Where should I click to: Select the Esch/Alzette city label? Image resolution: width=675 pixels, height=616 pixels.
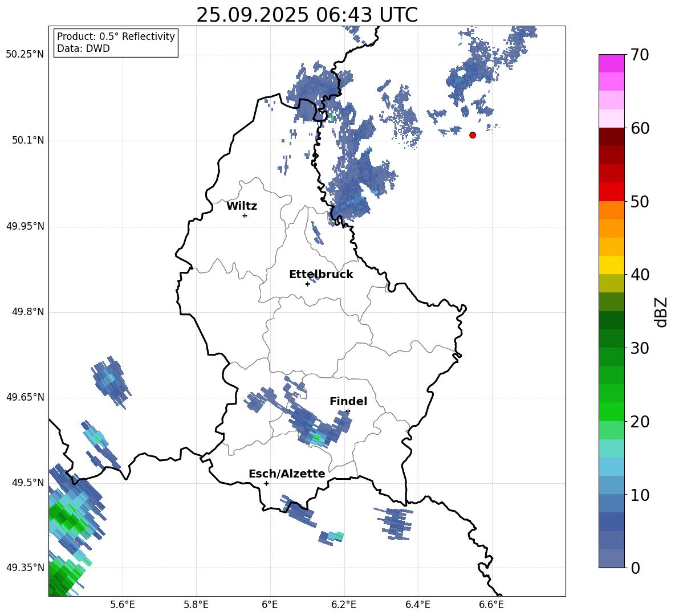287,474
